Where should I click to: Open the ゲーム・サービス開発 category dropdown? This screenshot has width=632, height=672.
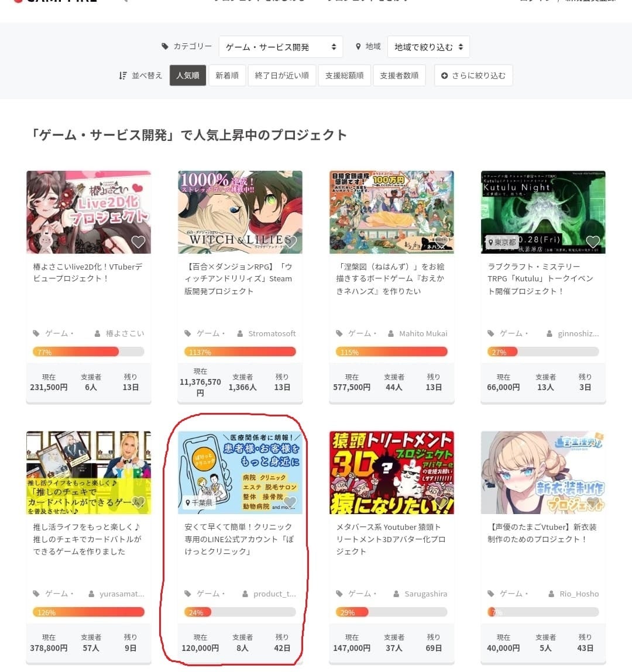[281, 47]
